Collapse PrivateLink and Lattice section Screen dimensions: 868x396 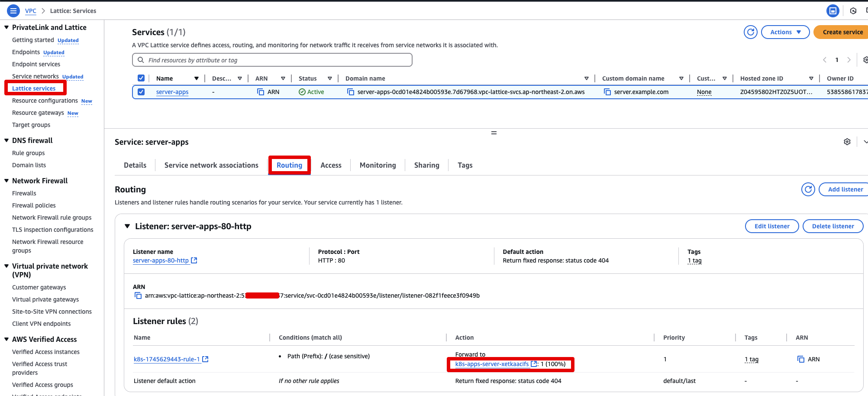click(6, 27)
